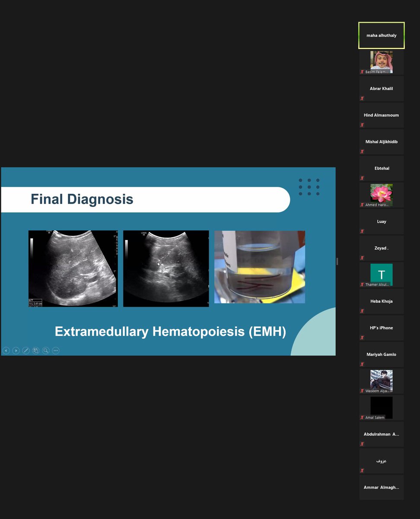
Task: Select maha alhuthaly participant tile
Action: click(x=382, y=35)
